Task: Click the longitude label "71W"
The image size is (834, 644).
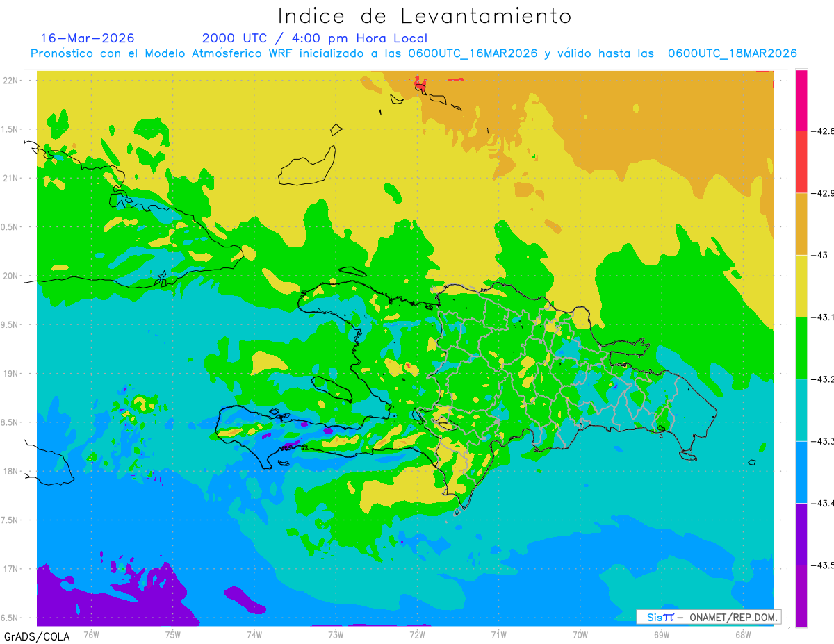Action: (498, 634)
